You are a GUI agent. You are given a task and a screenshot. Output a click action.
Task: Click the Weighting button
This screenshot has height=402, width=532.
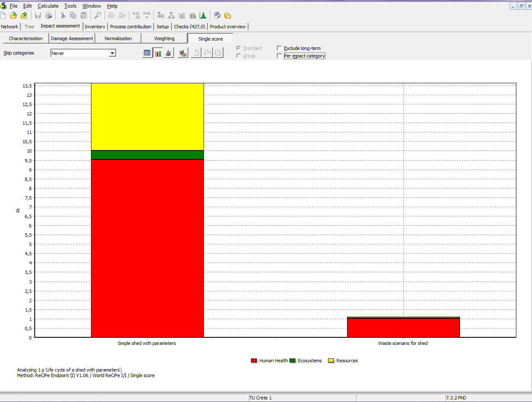pos(164,38)
